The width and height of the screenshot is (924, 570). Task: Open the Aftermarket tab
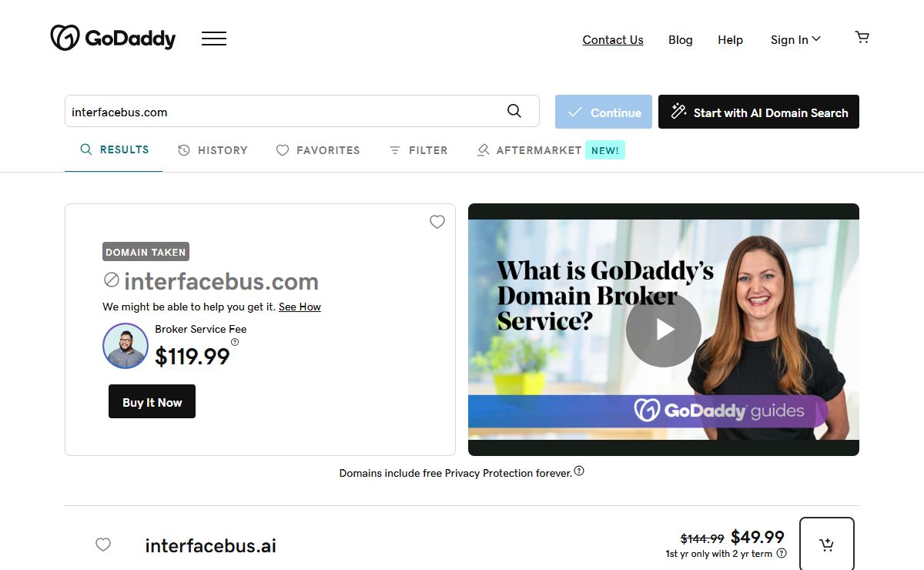pyautogui.click(x=529, y=150)
